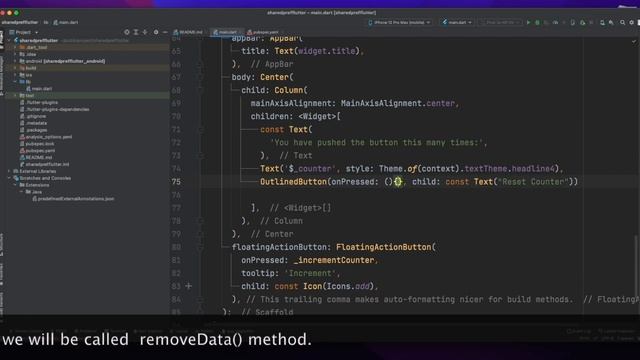
Task: Select .dart_tool folder in project tree
Action: pos(33,47)
